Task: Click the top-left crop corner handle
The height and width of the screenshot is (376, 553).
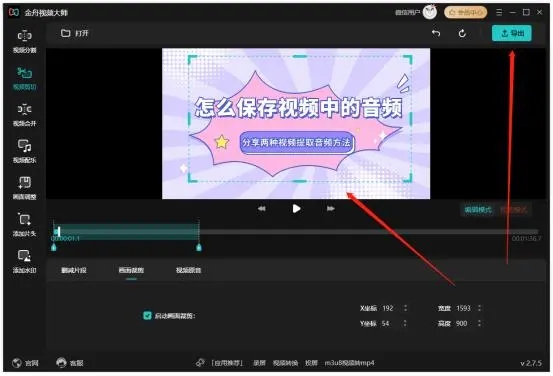Action: pyautogui.click(x=192, y=59)
